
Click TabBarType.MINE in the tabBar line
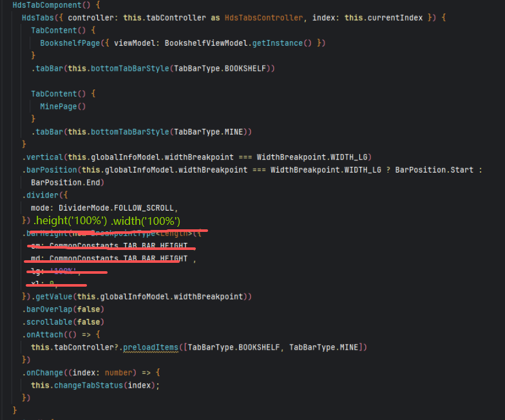pyautogui.click(x=209, y=132)
